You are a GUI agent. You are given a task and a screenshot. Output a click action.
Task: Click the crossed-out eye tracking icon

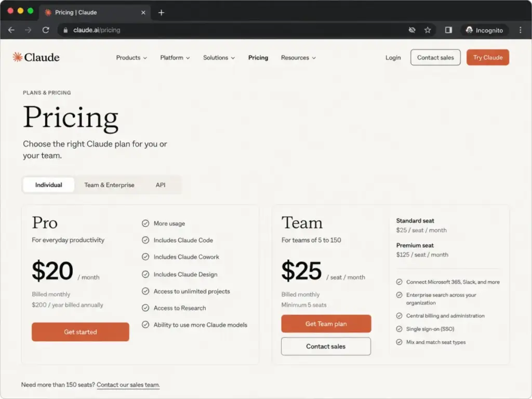pyautogui.click(x=412, y=30)
